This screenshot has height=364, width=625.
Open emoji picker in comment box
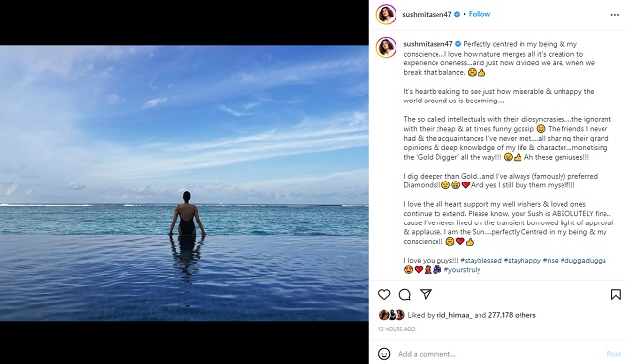pyautogui.click(x=384, y=354)
